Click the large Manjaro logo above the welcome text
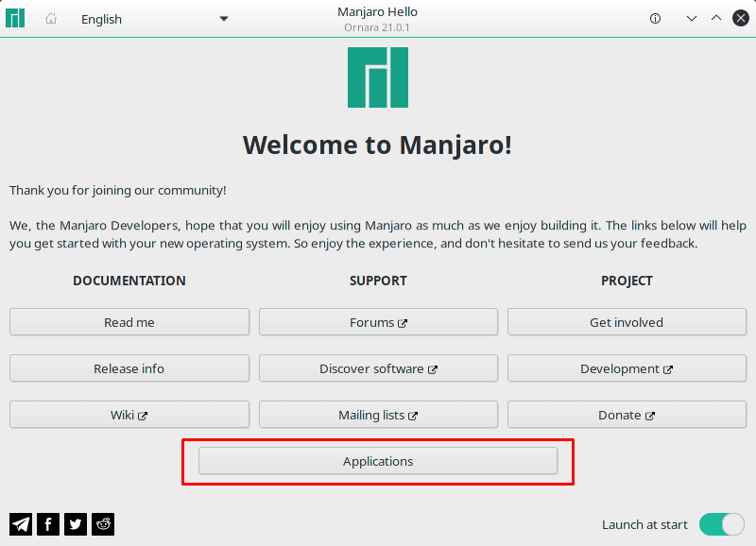 (x=378, y=77)
